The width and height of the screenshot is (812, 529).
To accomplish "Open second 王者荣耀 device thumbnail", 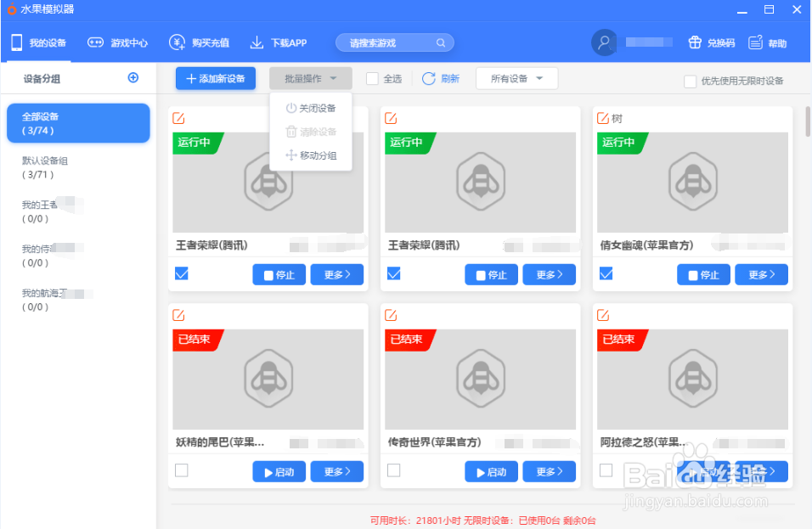I will pos(481,183).
